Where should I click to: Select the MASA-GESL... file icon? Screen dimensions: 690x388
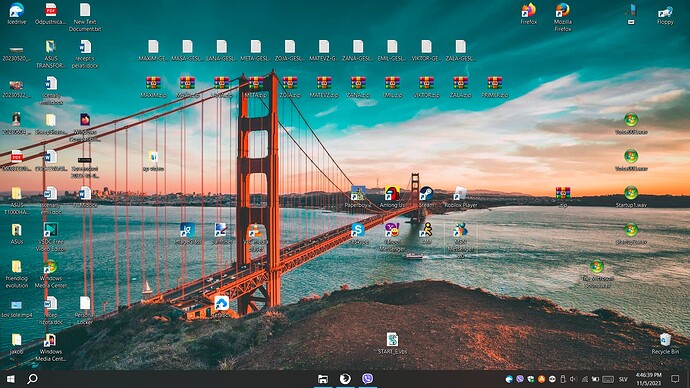pyautogui.click(x=187, y=50)
